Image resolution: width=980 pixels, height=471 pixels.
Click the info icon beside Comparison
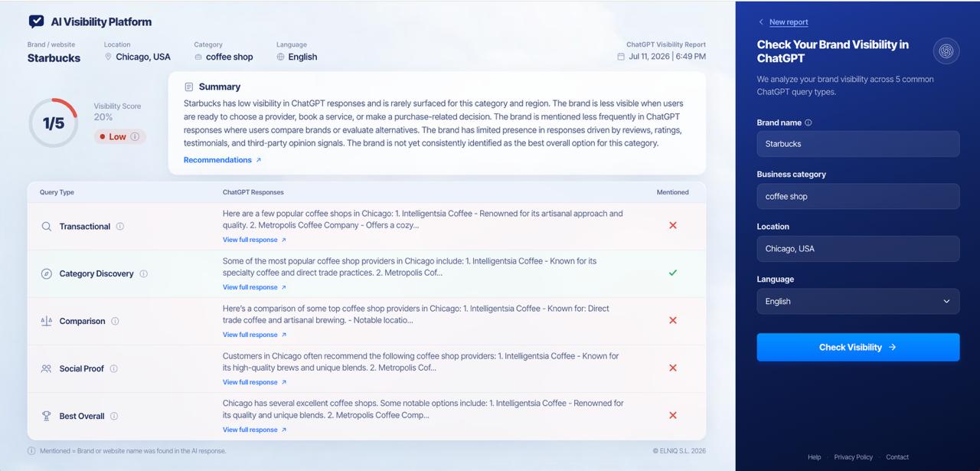pyautogui.click(x=115, y=322)
